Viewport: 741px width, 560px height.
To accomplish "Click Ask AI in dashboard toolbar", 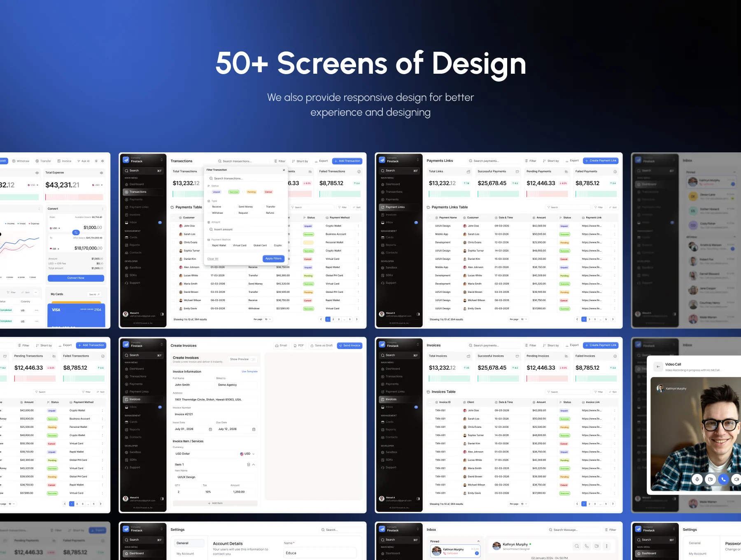I will [x=84, y=161].
